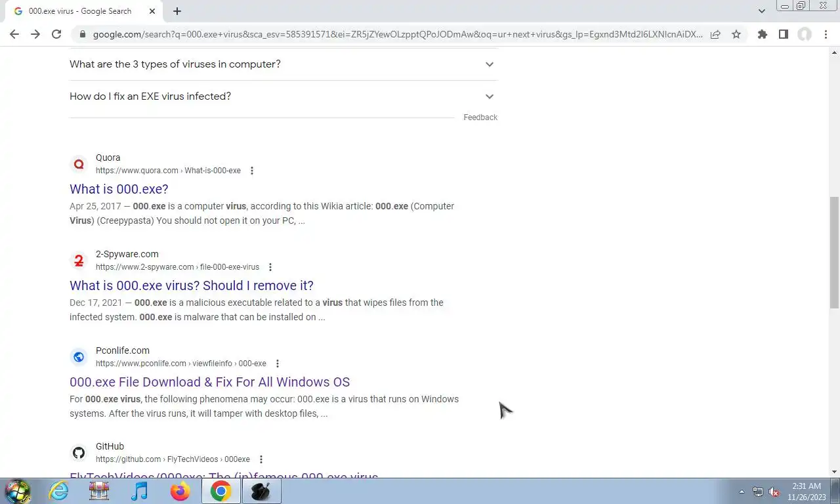Click the 2-Spyware.com favicon
The height and width of the screenshot is (504, 840).
coord(79,261)
